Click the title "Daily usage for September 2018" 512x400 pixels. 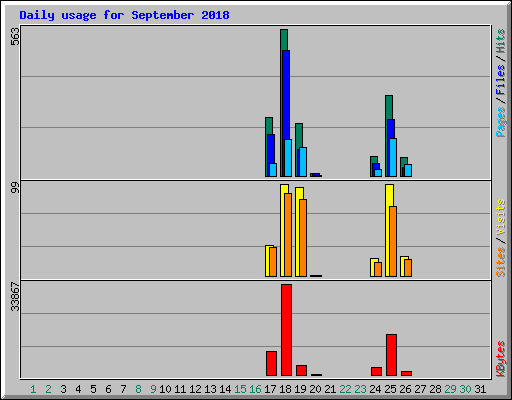124,15
